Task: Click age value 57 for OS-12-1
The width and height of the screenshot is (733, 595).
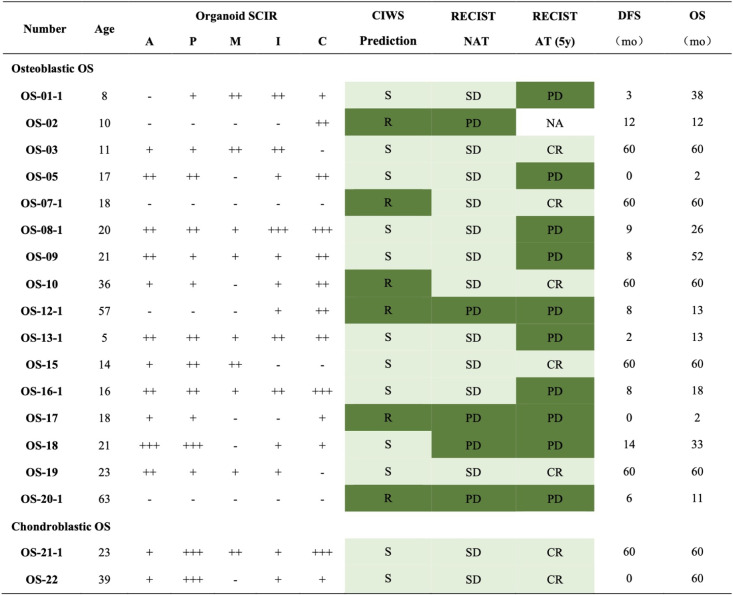Action: (104, 311)
